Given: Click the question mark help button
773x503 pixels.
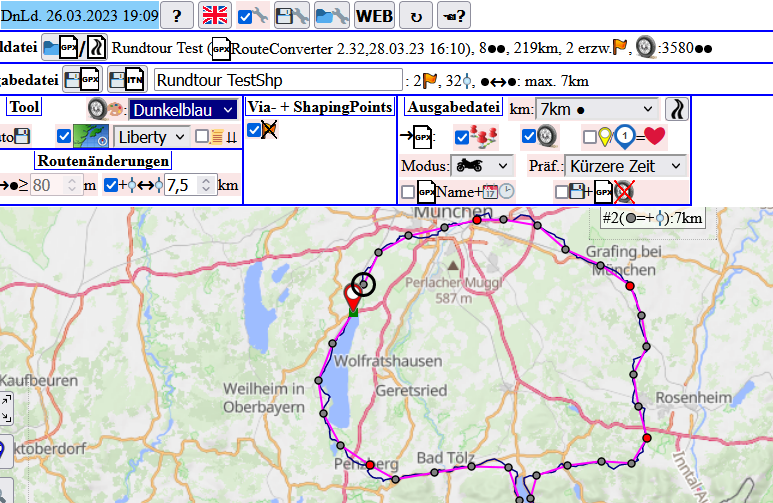Looking at the screenshot, I should 176,15.
